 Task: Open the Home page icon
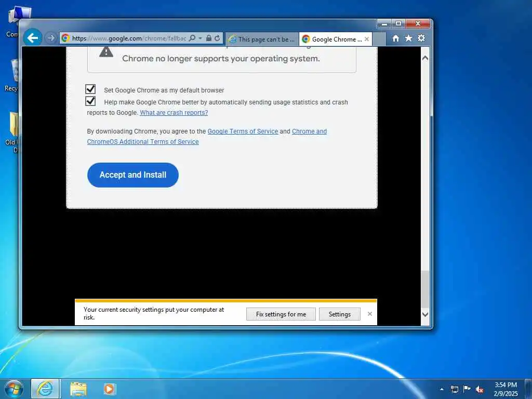point(395,38)
